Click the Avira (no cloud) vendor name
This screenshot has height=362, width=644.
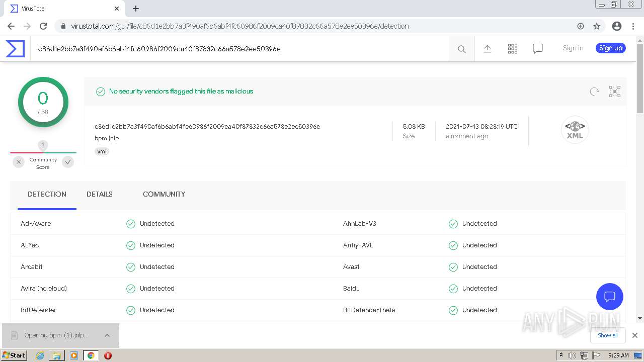pyautogui.click(x=44, y=289)
